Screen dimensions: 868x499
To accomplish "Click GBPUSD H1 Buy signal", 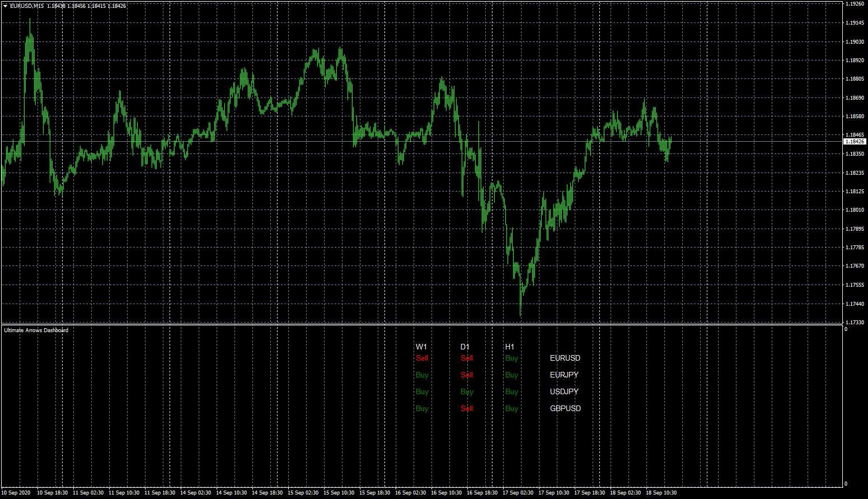I will pos(512,408).
